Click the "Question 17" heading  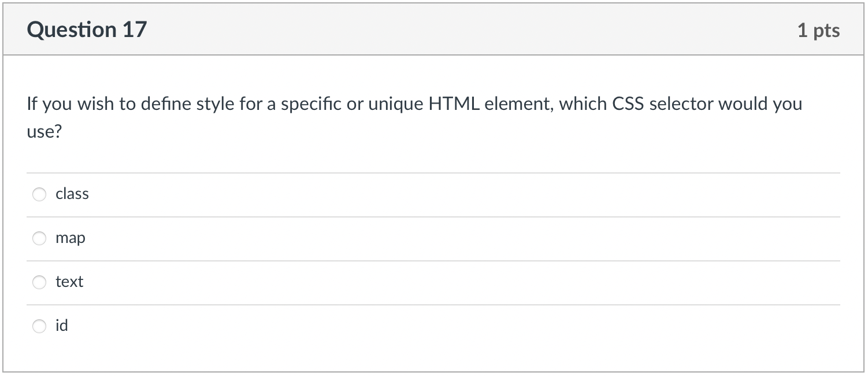coord(87,30)
